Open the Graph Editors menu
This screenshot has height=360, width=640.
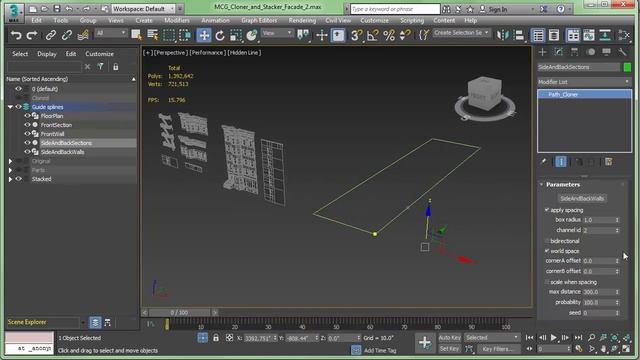[259, 20]
